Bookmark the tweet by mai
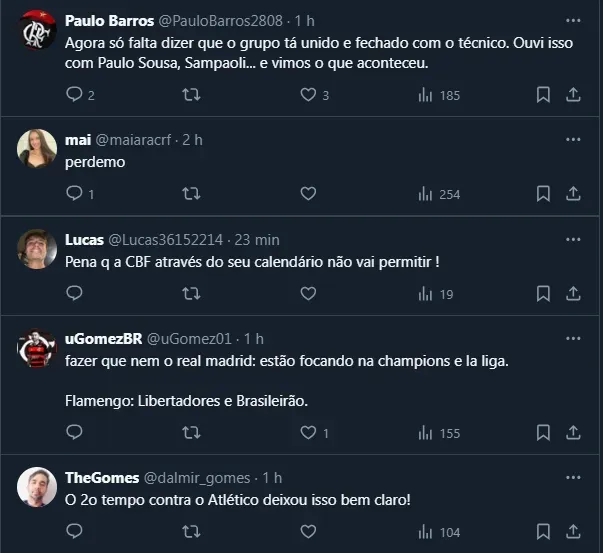Image resolution: width=603 pixels, height=553 pixels. (x=542, y=194)
